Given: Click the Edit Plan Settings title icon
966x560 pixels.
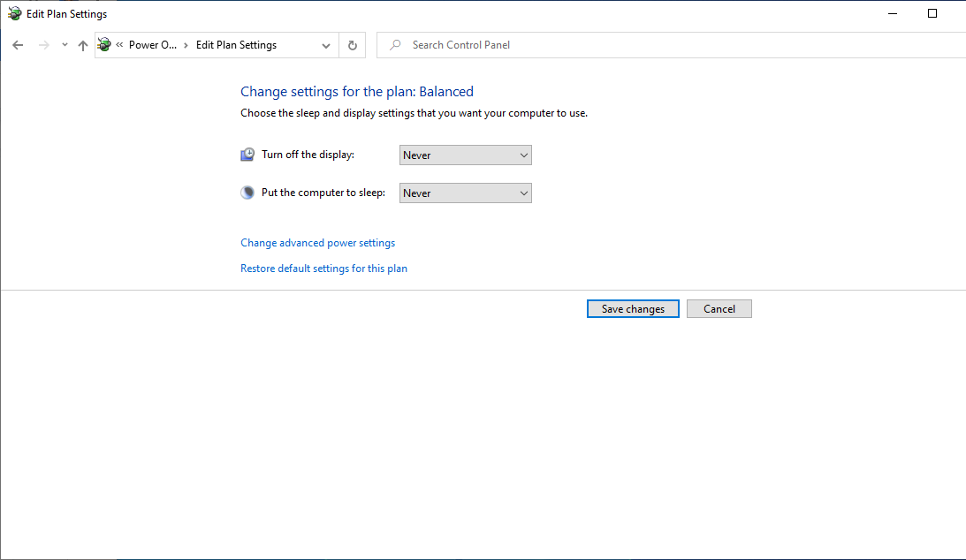Looking at the screenshot, I should pos(15,13).
